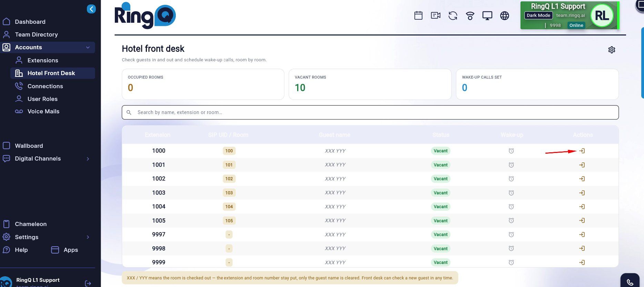
Task: Expand the Digital Channels submenu
Action: coord(88,159)
